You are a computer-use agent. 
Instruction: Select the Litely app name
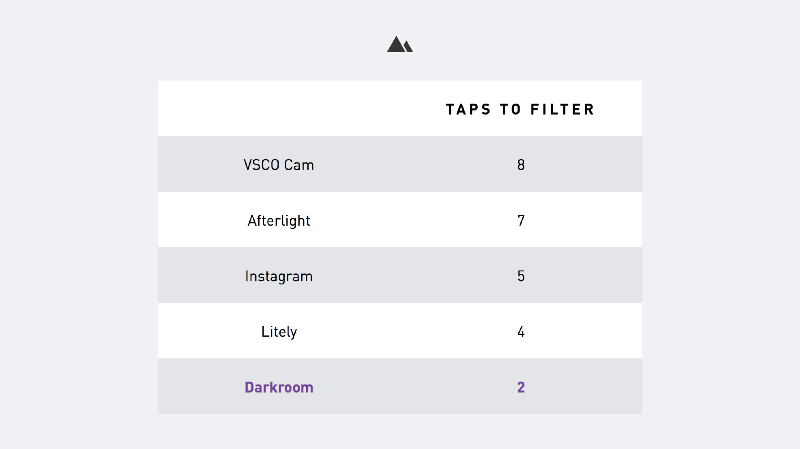(279, 332)
